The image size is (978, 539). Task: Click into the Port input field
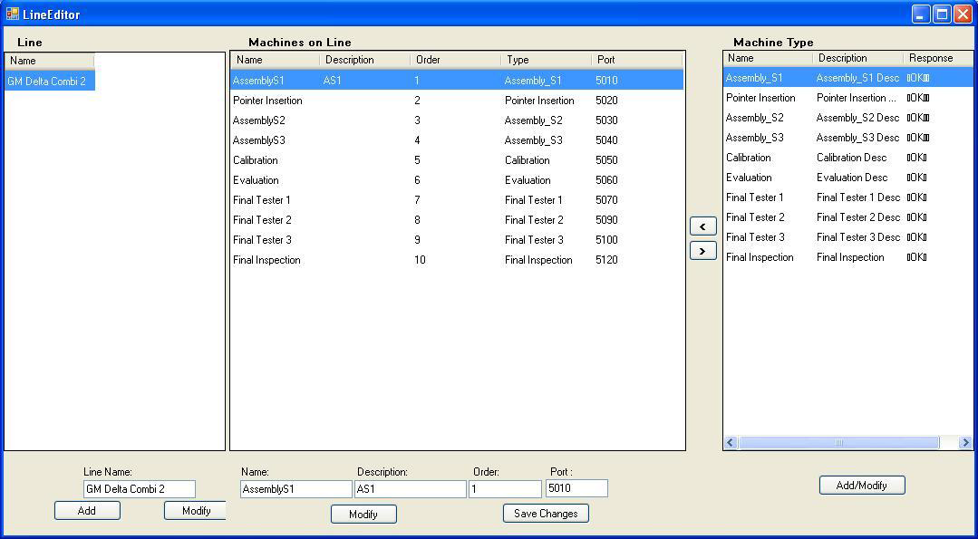click(x=576, y=489)
